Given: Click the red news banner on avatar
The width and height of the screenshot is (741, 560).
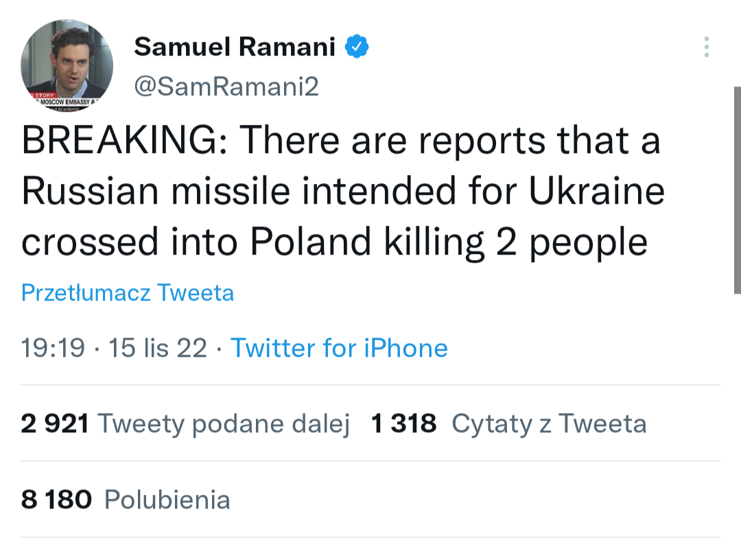Looking at the screenshot, I should 41,95.
